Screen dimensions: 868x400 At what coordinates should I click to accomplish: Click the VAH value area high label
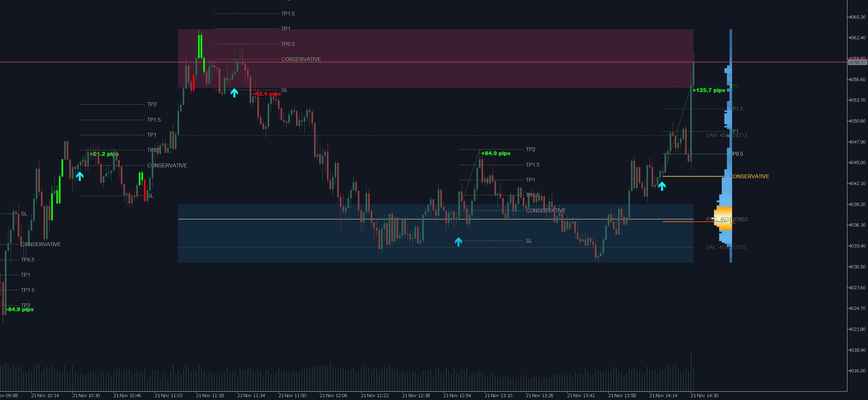[726, 135]
